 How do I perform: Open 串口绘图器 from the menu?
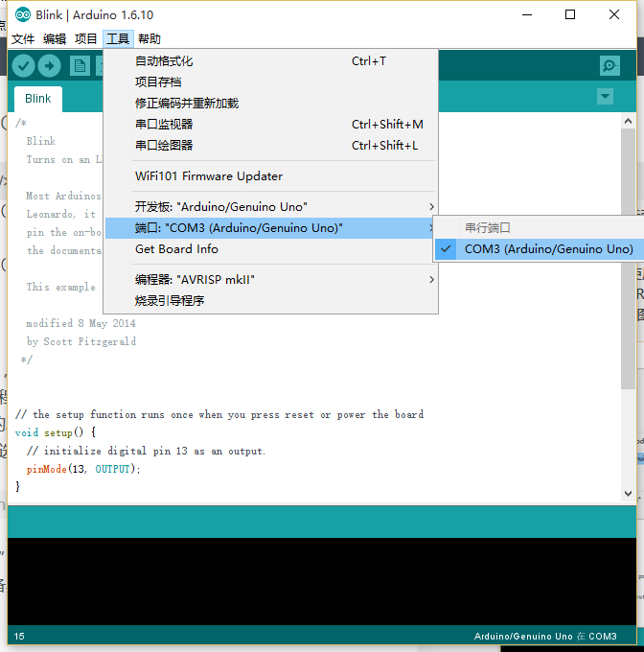pyautogui.click(x=270, y=146)
